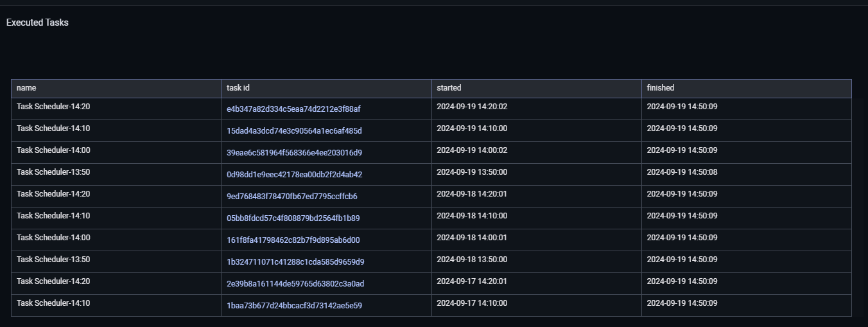The height and width of the screenshot is (327, 868).
Task: Sort table by finished column header
Action: pos(661,88)
